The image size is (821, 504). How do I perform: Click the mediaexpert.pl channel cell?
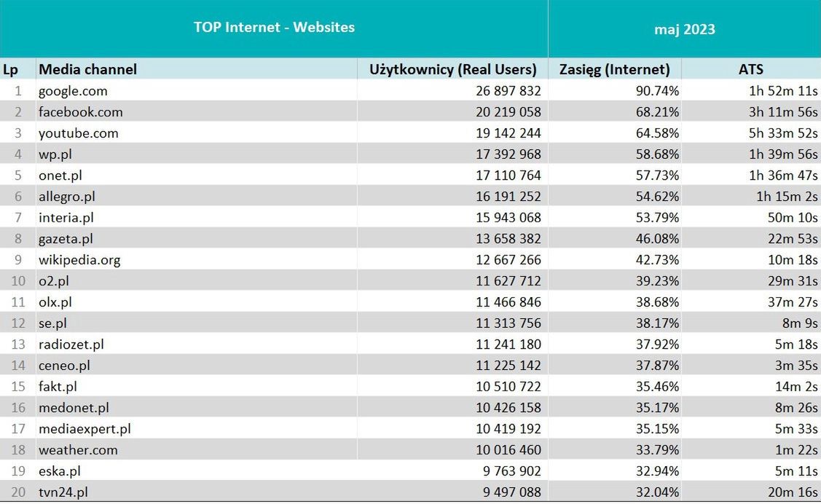pos(85,429)
